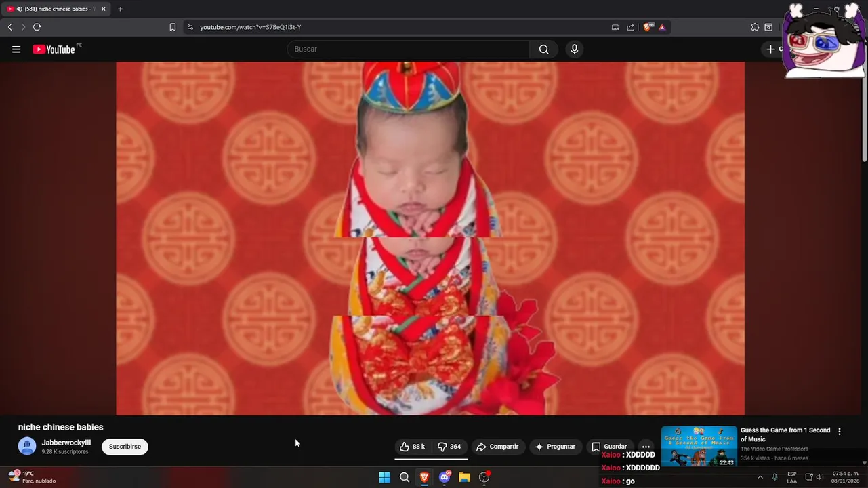Screen dimensions: 868x488
Task: Open Brave Shields lion icon
Action: [x=648, y=27]
